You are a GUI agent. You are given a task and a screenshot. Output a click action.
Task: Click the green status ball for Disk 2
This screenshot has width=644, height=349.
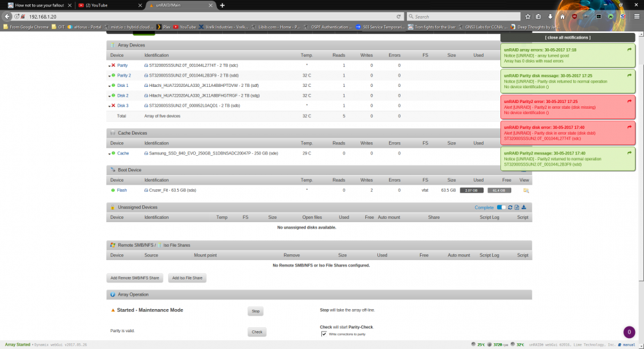tap(113, 95)
